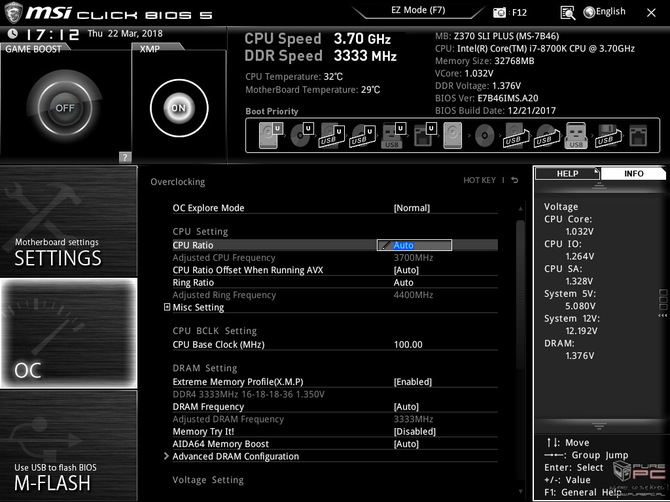
Task: Open Memory Try It! [Disabled] dropdown
Action: pos(414,431)
